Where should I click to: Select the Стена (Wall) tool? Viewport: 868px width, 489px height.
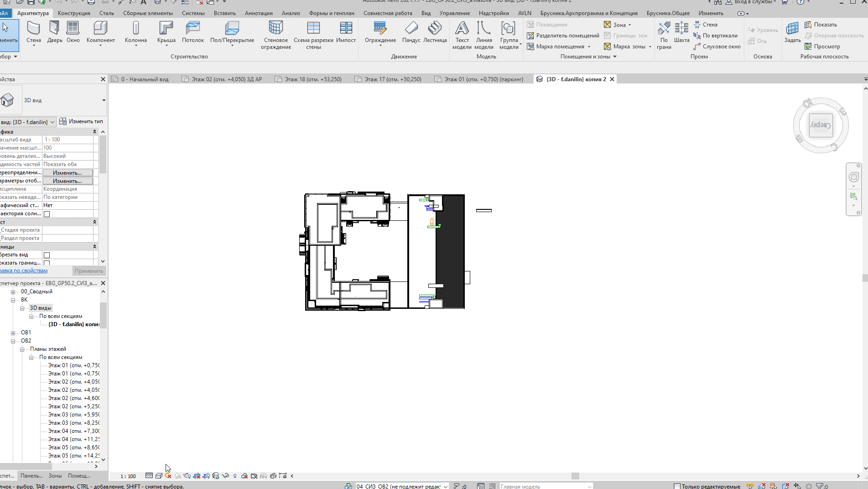(x=33, y=32)
